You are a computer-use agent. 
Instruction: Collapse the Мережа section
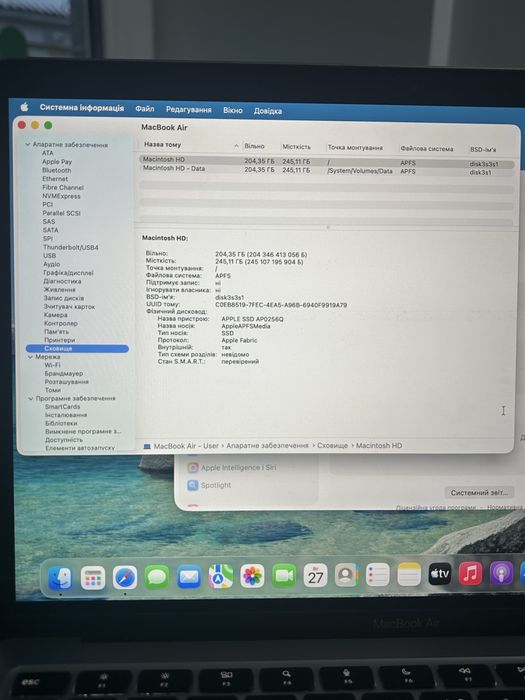coord(30,357)
